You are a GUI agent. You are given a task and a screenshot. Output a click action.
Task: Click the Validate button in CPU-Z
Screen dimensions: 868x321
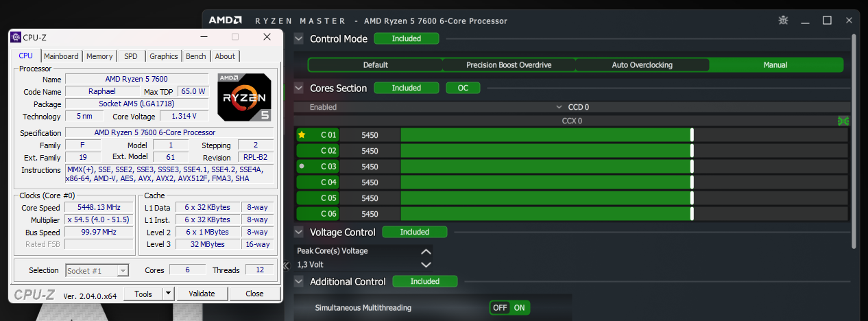point(202,294)
